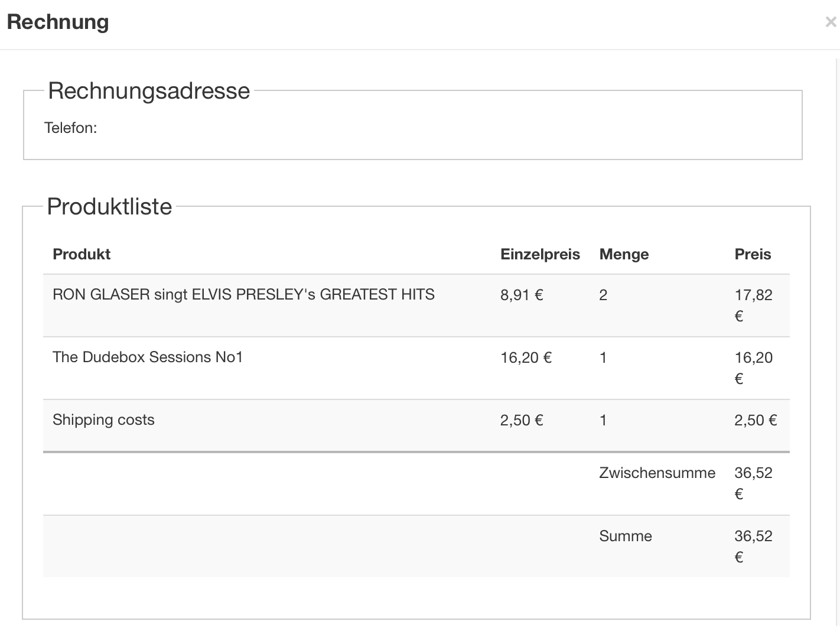Select The Dudebox Sessions No1 product name

pos(148,357)
